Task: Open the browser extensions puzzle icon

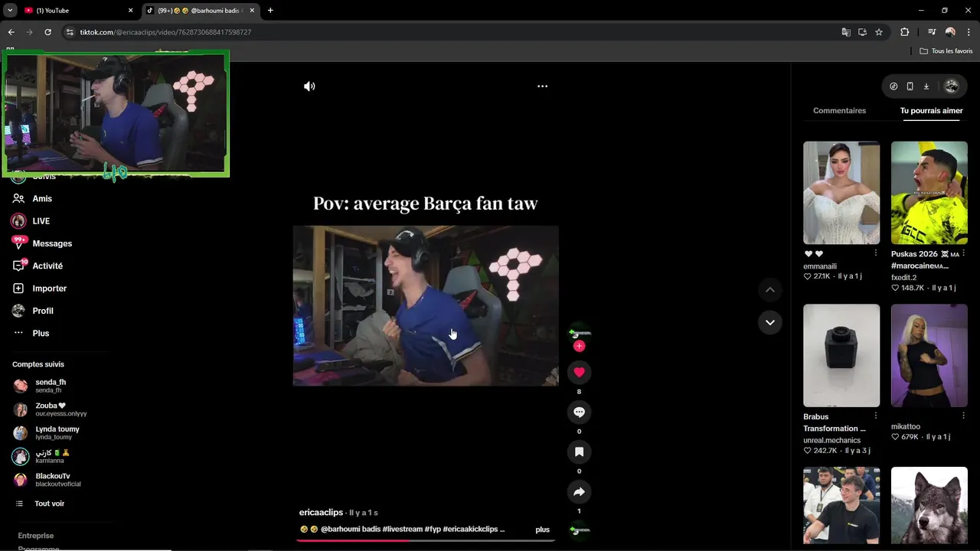Action: coord(904,32)
